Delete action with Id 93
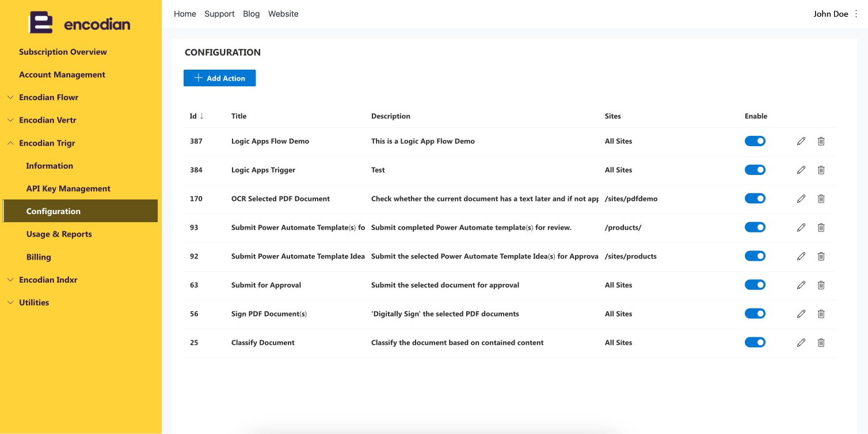 coord(821,227)
